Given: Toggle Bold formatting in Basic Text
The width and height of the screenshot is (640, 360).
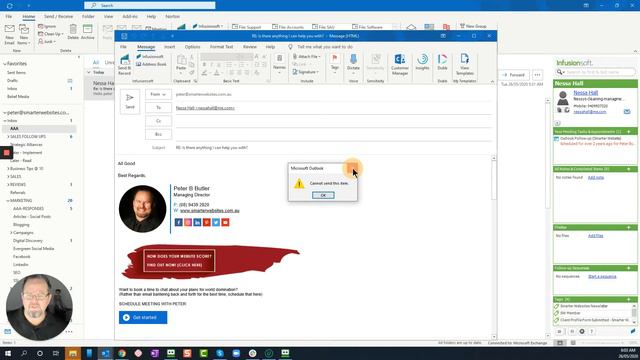Looking at the screenshot, I should 204,65.
